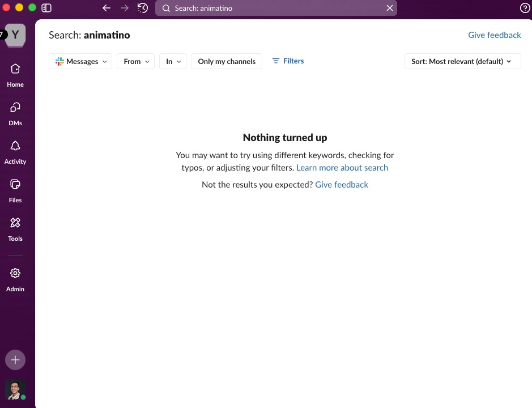This screenshot has width=532, height=408.
Task: Click Give feedback link at top right
Action: point(495,35)
